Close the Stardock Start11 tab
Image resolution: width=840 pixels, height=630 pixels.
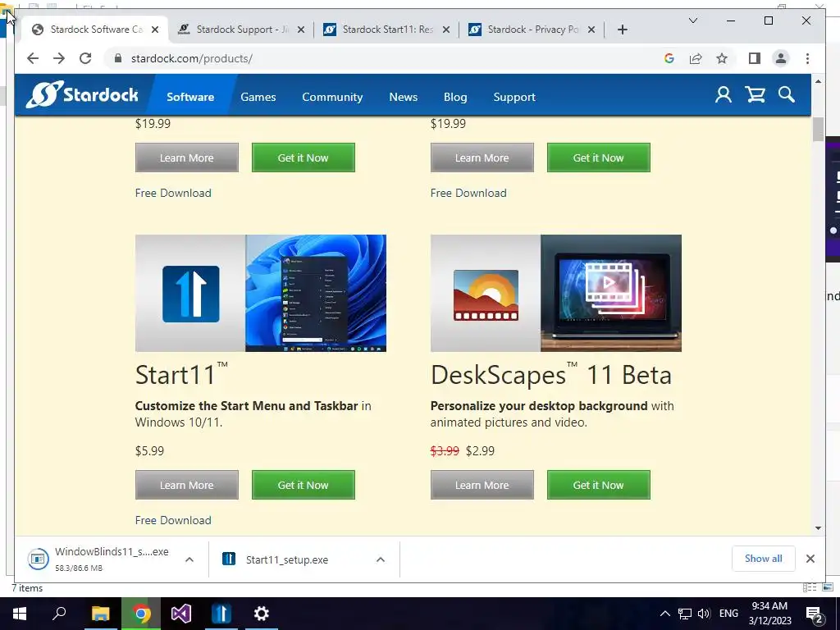(x=445, y=30)
